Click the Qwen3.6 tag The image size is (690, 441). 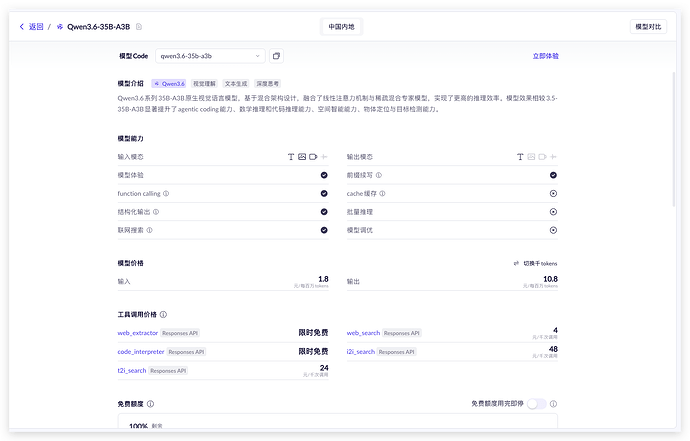point(169,84)
